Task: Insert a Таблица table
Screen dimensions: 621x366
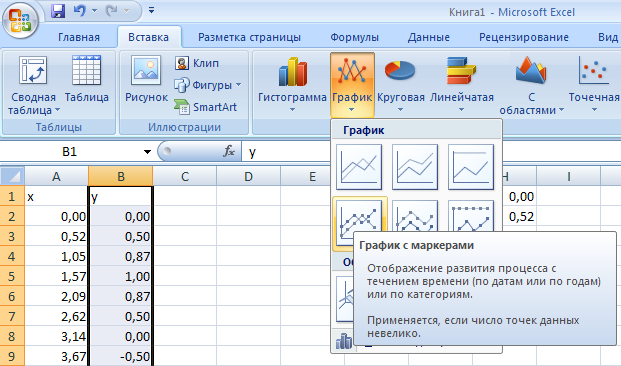Action: click(86, 78)
